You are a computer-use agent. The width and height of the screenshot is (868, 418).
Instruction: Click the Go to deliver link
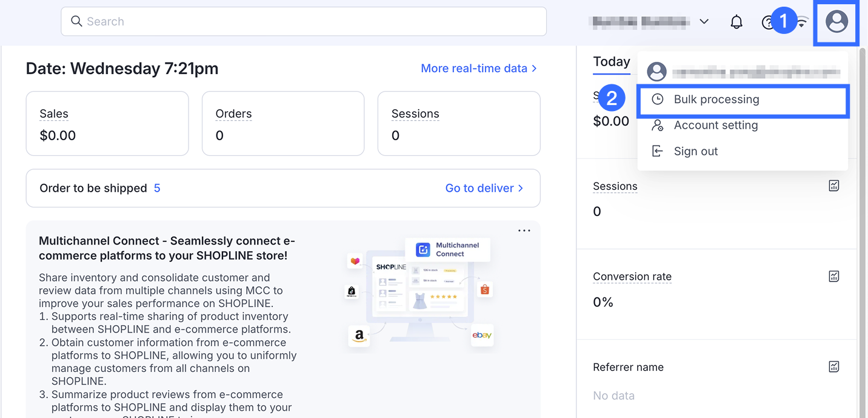point(484,188)
